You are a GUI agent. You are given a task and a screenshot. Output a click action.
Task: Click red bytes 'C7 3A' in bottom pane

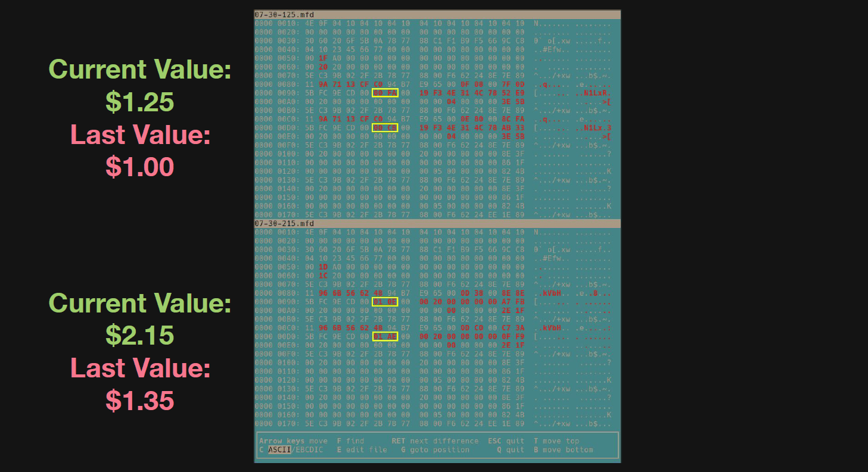[x=513, y=327]
